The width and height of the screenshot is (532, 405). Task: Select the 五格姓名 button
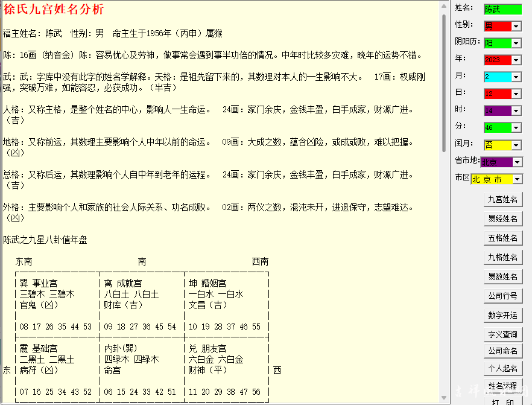(x=502, y=238)
